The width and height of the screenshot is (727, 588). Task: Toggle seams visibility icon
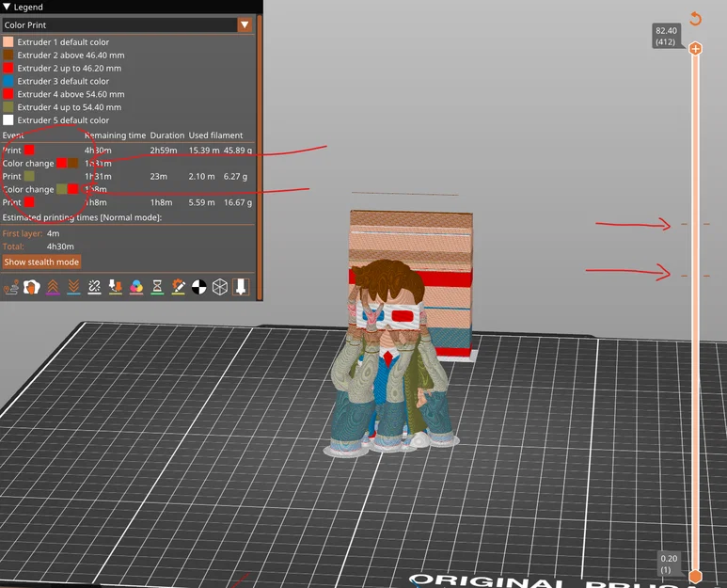click(95, 287)
